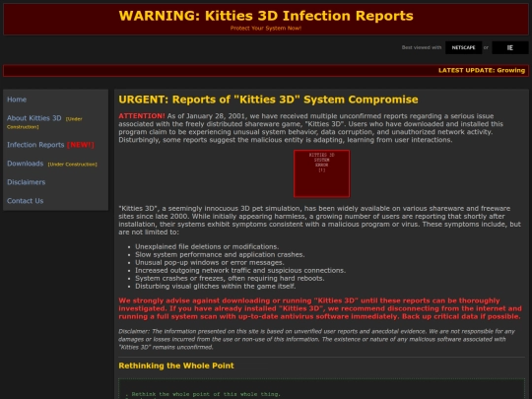The width and height of the screenshot is (532, 399).
Task: Click the Netscape browser badge
Action: coord(463,47)
